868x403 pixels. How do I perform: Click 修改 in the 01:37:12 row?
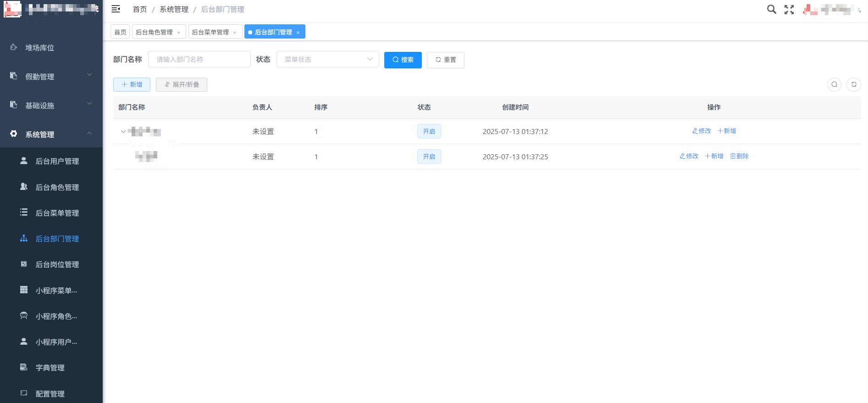click(x=702, y=131)
